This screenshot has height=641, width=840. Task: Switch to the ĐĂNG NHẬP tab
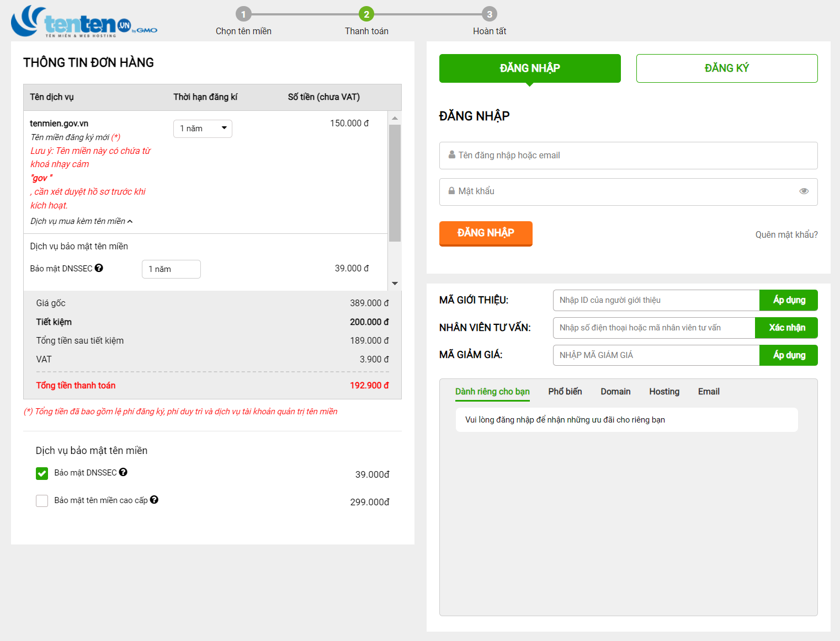(x=530, y=68)
